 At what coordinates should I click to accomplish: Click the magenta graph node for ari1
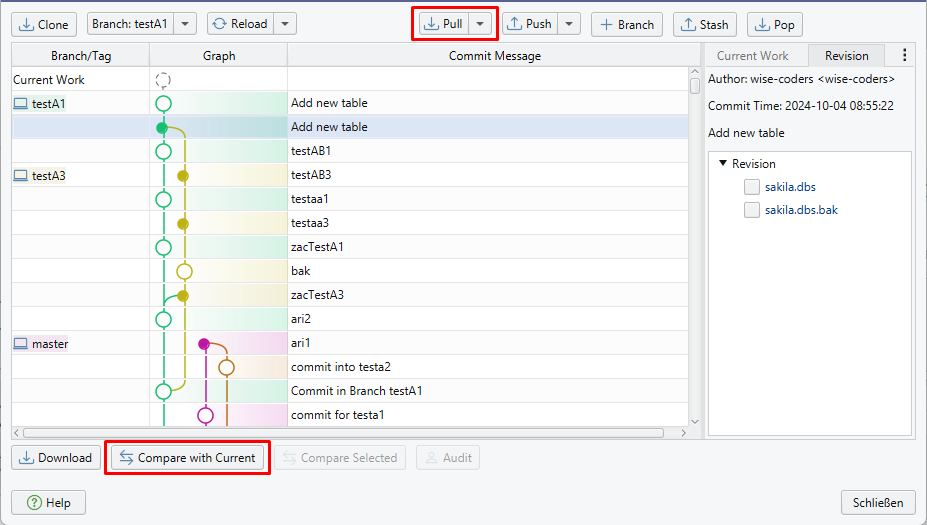[204, 343]
